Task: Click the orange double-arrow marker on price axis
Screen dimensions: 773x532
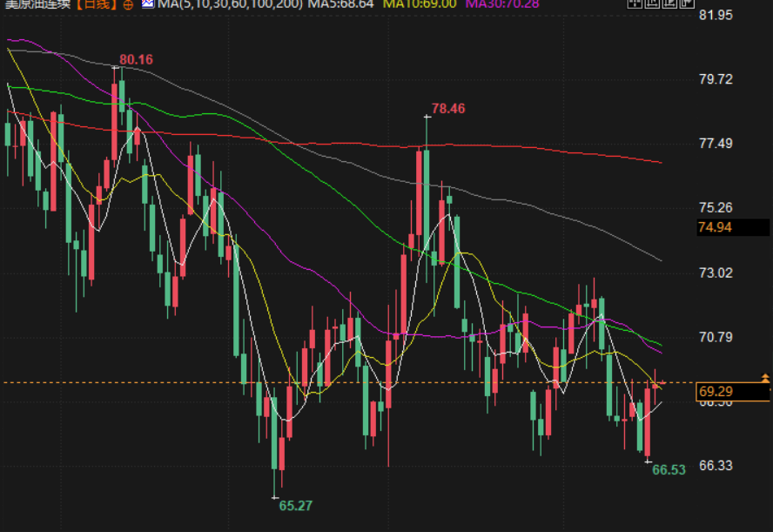Action: pos(765,378)
